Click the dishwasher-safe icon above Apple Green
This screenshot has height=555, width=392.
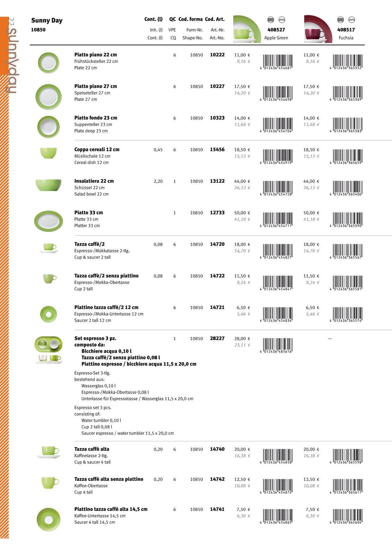(x=271, y=20)
